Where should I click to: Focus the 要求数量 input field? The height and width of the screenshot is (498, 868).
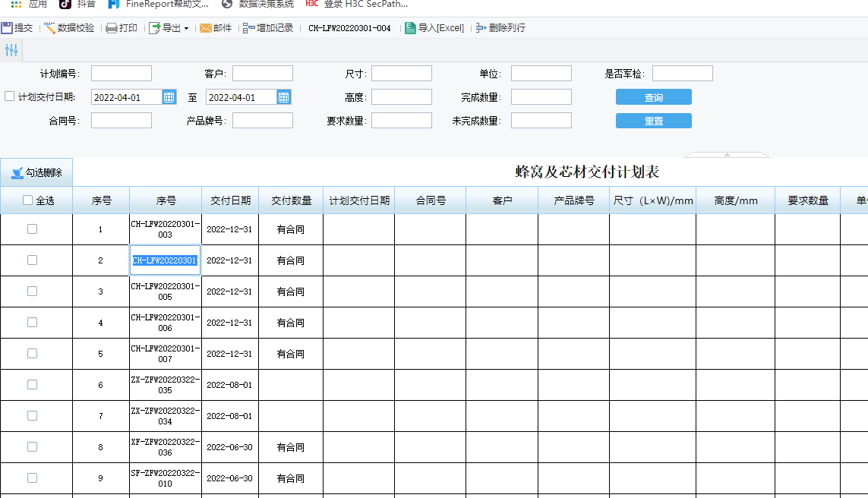[401, 121]
